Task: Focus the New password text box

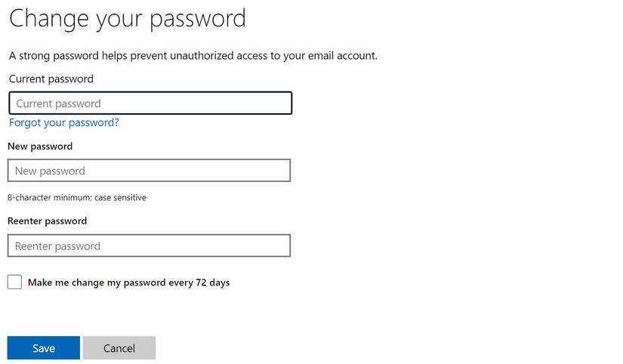Action: tap(149, 171)
